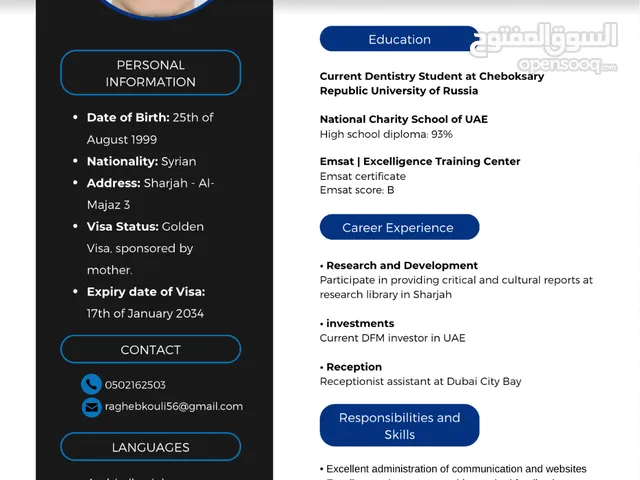Click the Date of Birth label
The image size is (640, 480).
point(127,117)
